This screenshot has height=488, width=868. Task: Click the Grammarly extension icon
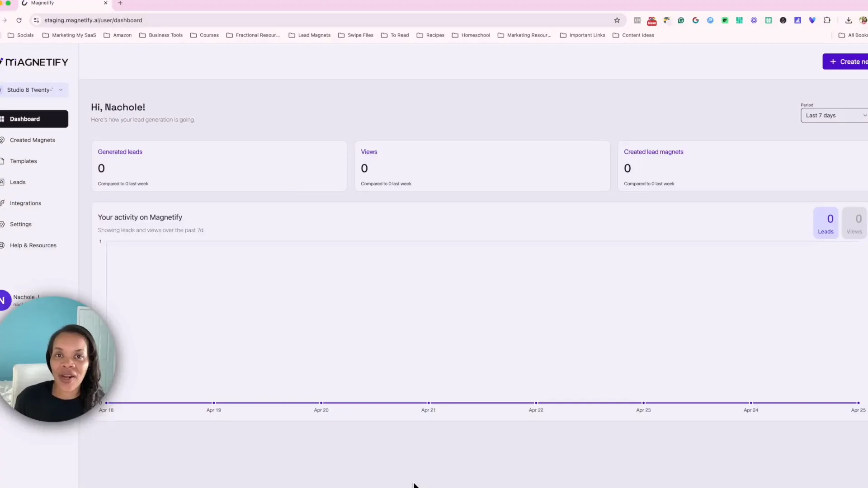point(681,20)
